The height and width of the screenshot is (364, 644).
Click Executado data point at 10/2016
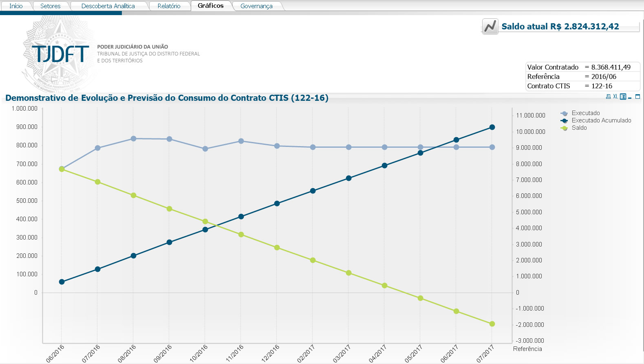[205, 149]
